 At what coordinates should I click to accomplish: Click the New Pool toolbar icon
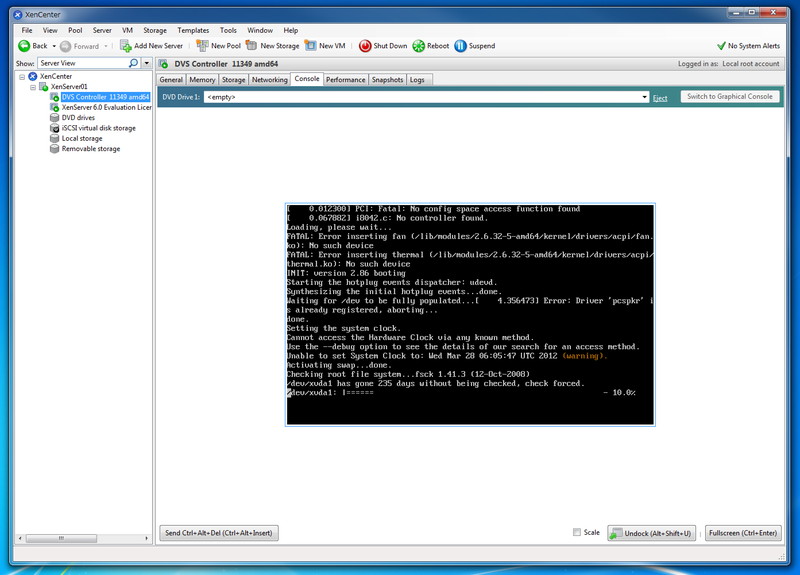(x=203, y=46)
